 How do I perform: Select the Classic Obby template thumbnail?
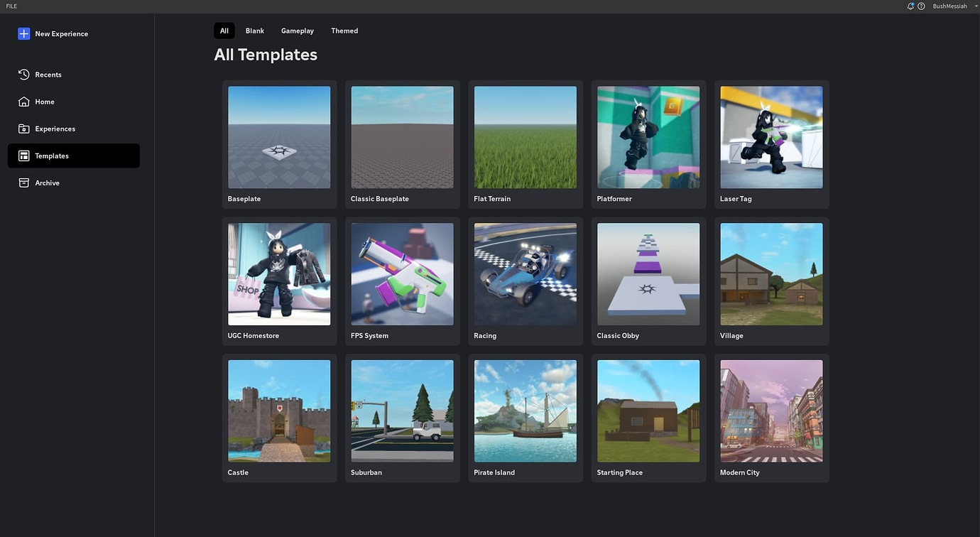click(648, 274)
